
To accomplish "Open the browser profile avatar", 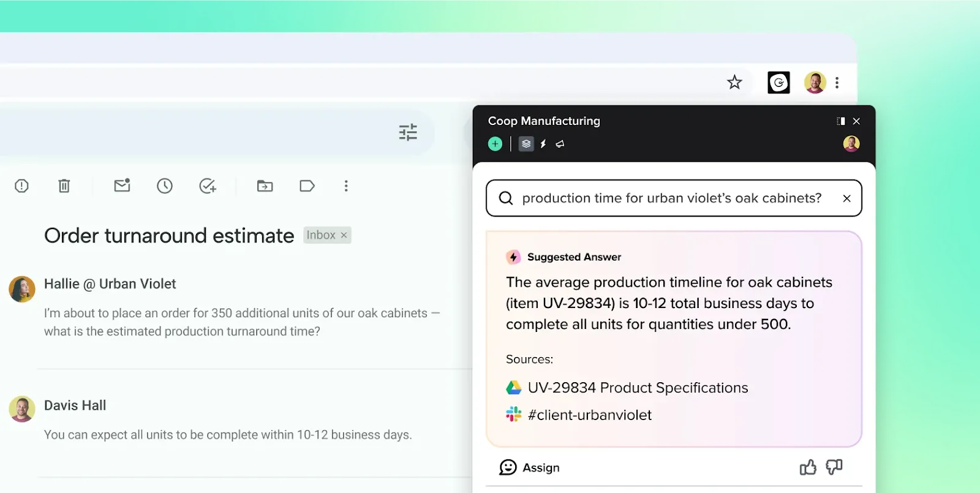I will click(815, 82).
